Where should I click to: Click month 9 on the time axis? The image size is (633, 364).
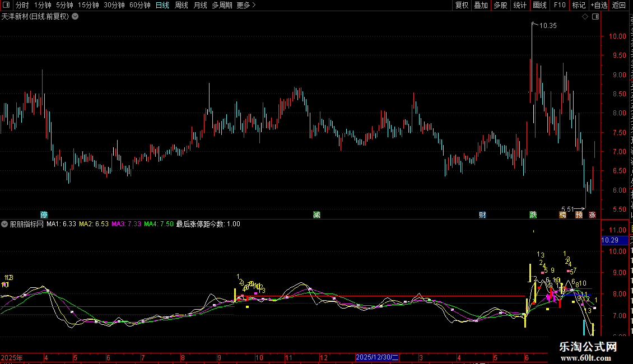[x=219, y=357]
